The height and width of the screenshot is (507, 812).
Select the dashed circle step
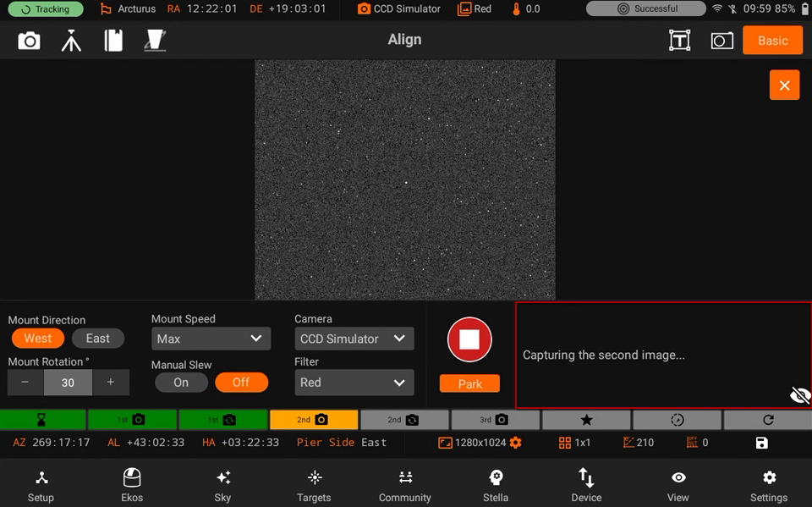677,420
